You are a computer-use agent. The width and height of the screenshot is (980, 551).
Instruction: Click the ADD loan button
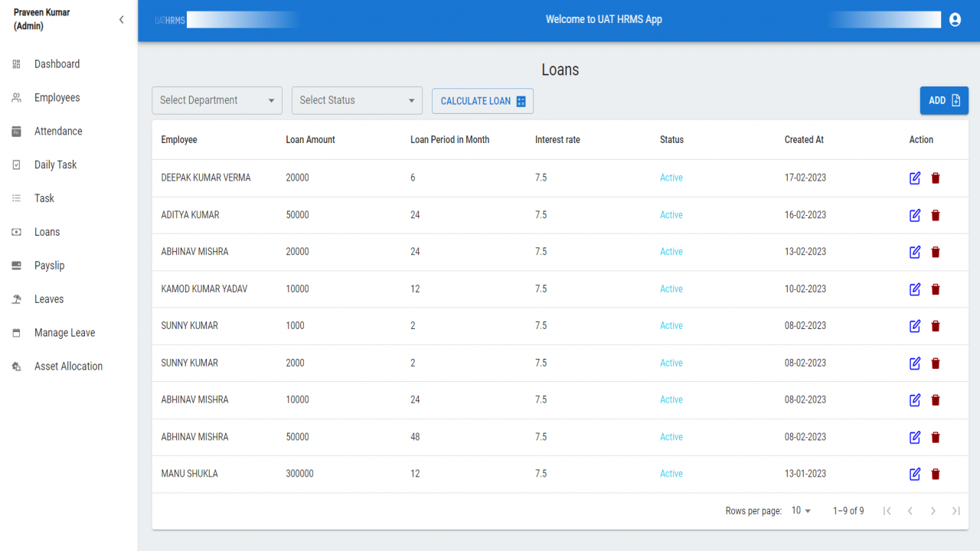click(944, 100)
